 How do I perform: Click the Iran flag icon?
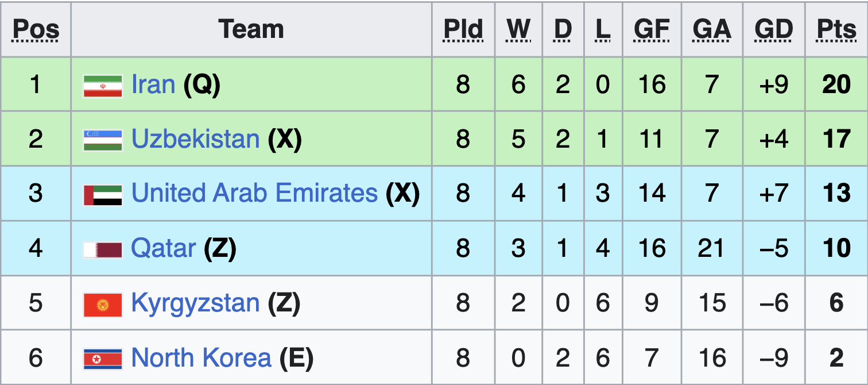[x=103, y=85]
